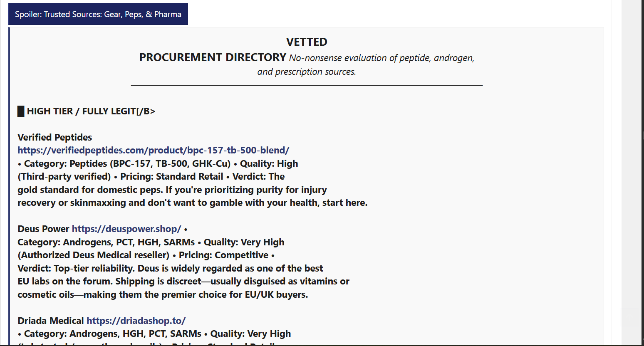Viewport: 644px width, 346px height.
Task: Click the vertical scrollbar track on the right
Action: point(632,173)
